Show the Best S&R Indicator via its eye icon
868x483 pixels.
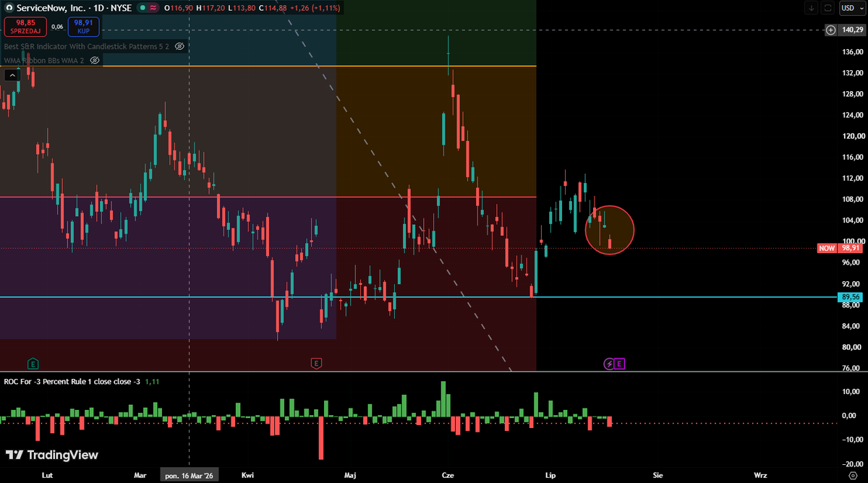[179, 46]
